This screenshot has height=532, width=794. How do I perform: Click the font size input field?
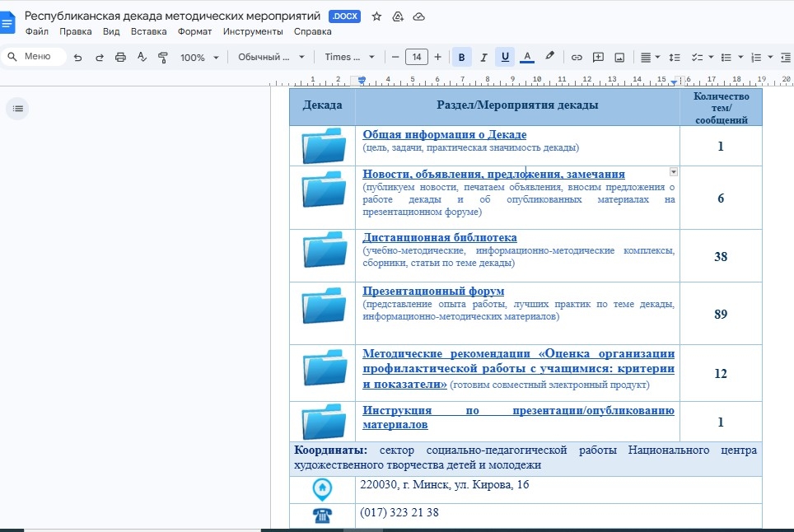pyautogui.click(x=416, y=58)
